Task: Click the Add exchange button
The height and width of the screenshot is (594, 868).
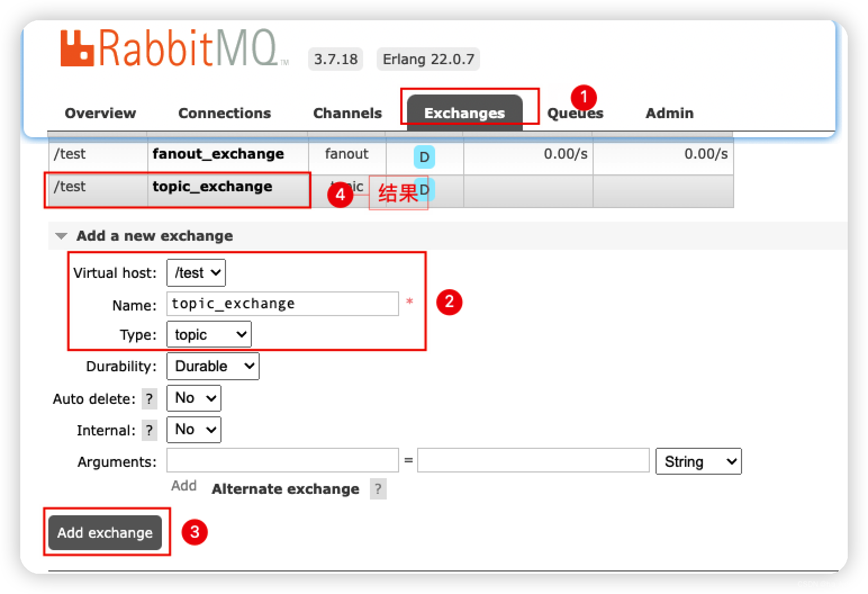Action: coord(105,533)
